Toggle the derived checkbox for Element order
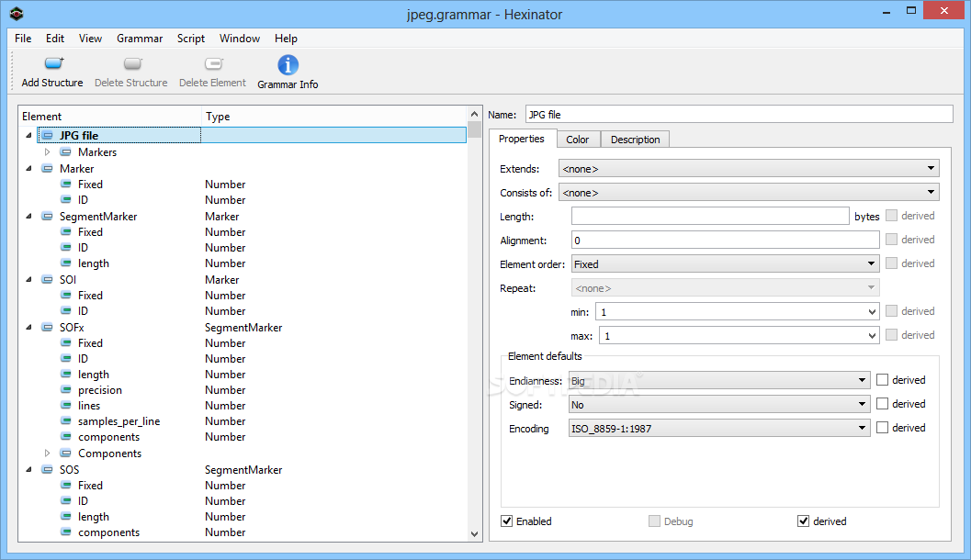Image resolution: width=971 pixels, height=560 pixels. [892, 263]
